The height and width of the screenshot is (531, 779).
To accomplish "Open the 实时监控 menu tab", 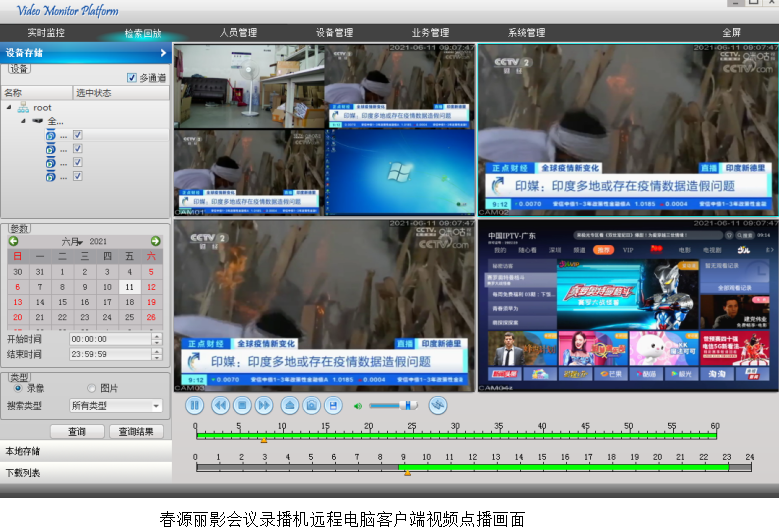I will 46,33.
